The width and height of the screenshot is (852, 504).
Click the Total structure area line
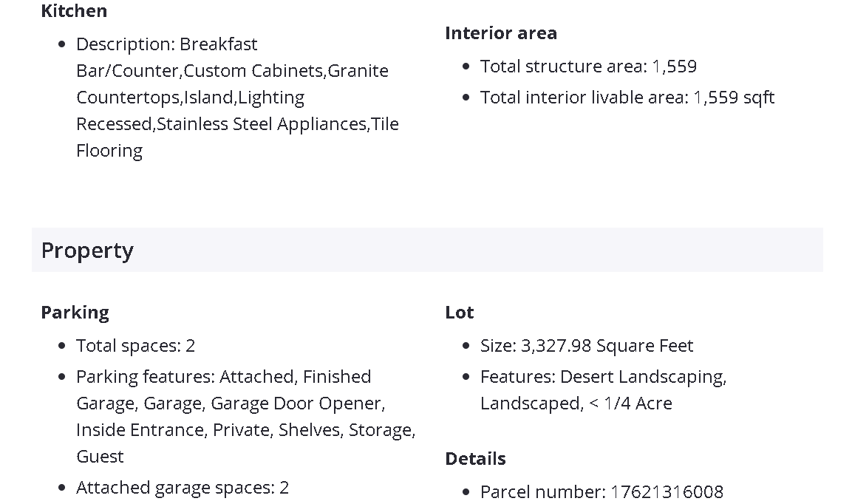tap(588, 67)
